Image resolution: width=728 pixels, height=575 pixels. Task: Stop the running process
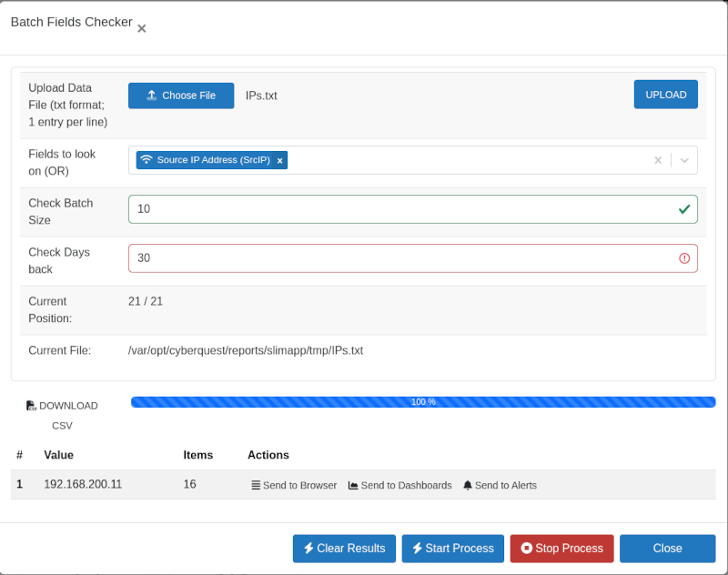(x=561, y=549)
